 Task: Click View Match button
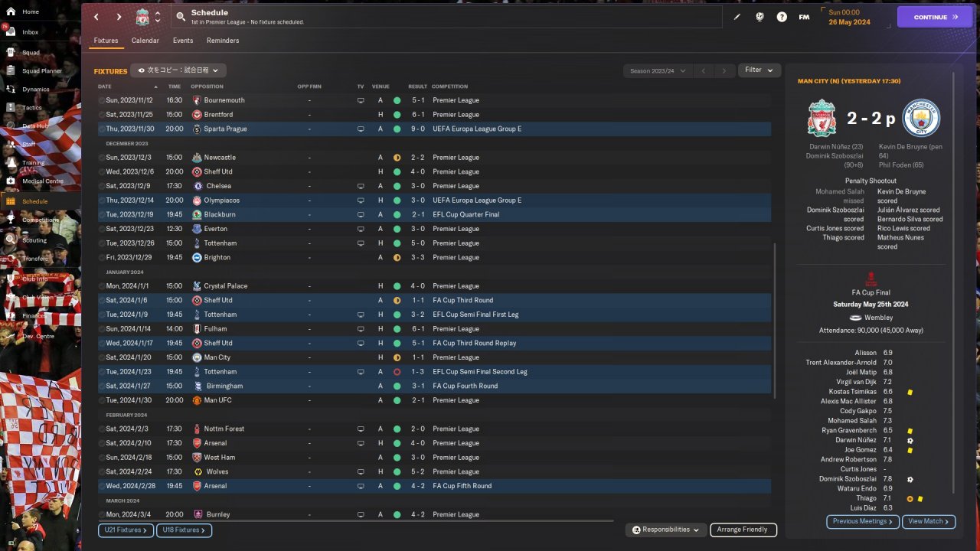pos(929,522)
